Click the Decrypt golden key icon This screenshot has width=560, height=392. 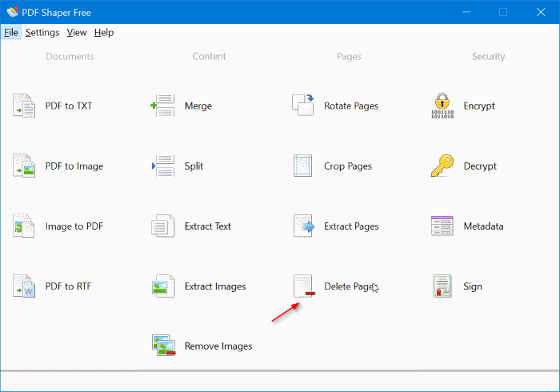tap(442, 166)
